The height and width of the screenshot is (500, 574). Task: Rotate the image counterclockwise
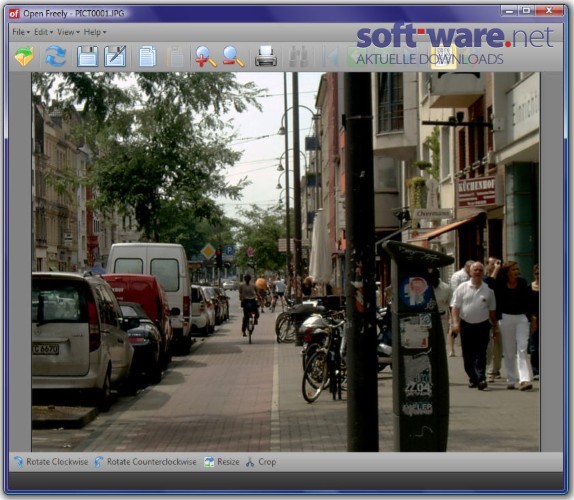click(x=145, y=462)
